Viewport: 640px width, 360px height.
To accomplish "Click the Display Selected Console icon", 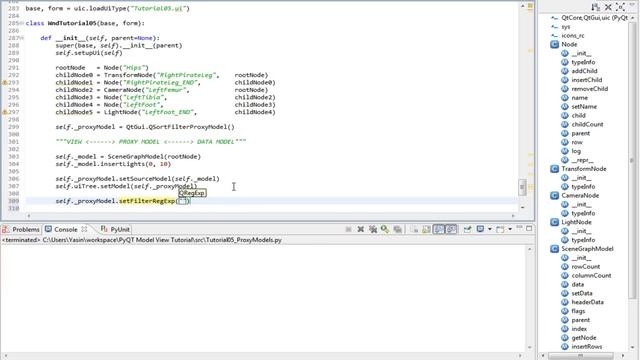I will (480, 229).
